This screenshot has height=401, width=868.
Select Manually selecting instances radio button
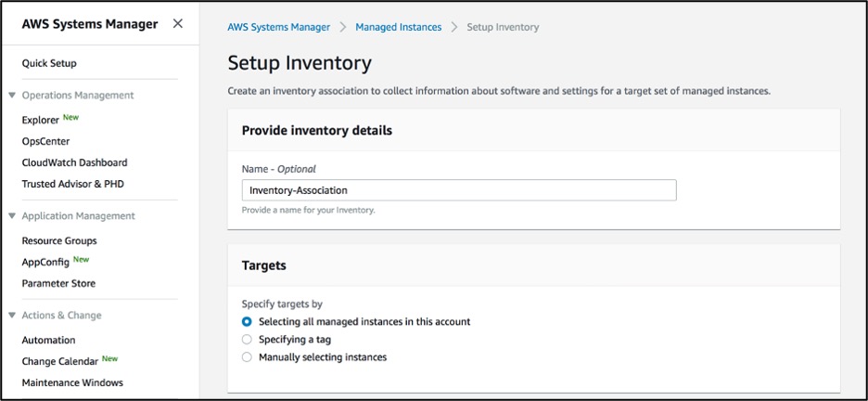247,357
